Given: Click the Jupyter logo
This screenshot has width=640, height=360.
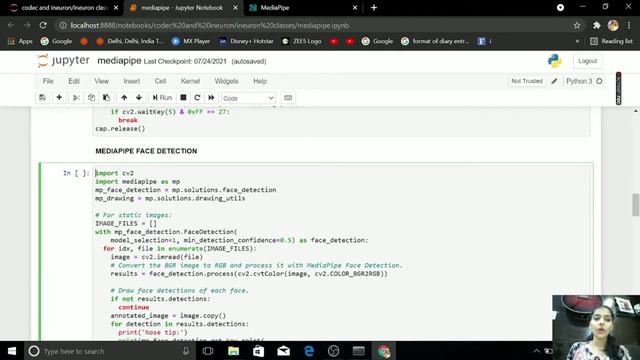Looking at the screenshot, I should point(63,61).
